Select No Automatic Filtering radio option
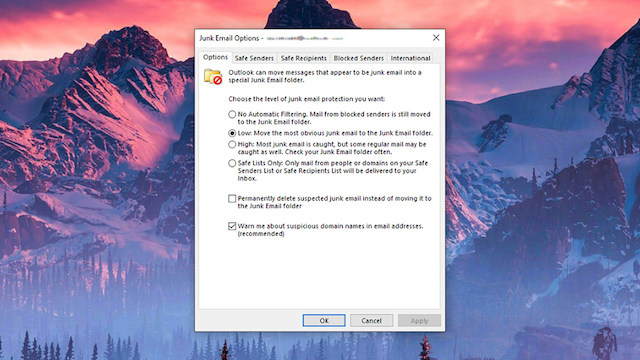Image resolution: width=640 pixels, height=360 pixels. tap(232, 114)
